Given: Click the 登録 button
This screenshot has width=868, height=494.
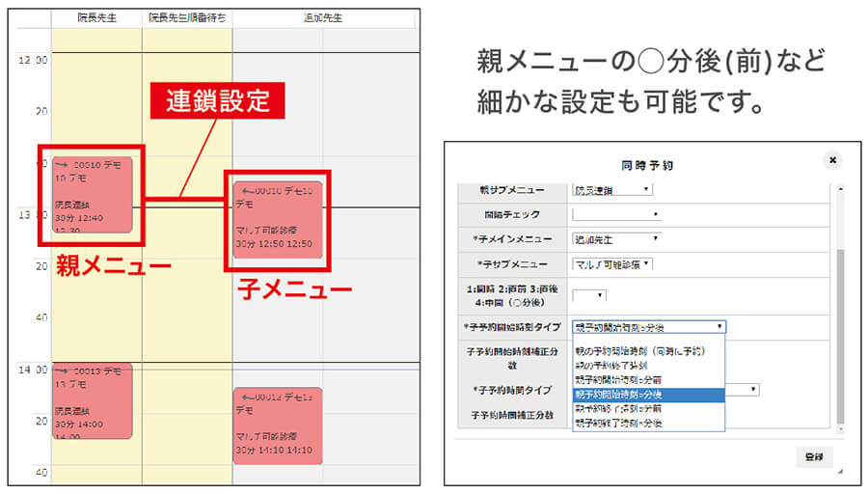Looking at the screenshot, I should pyautogui.click(x=814, y=457).
